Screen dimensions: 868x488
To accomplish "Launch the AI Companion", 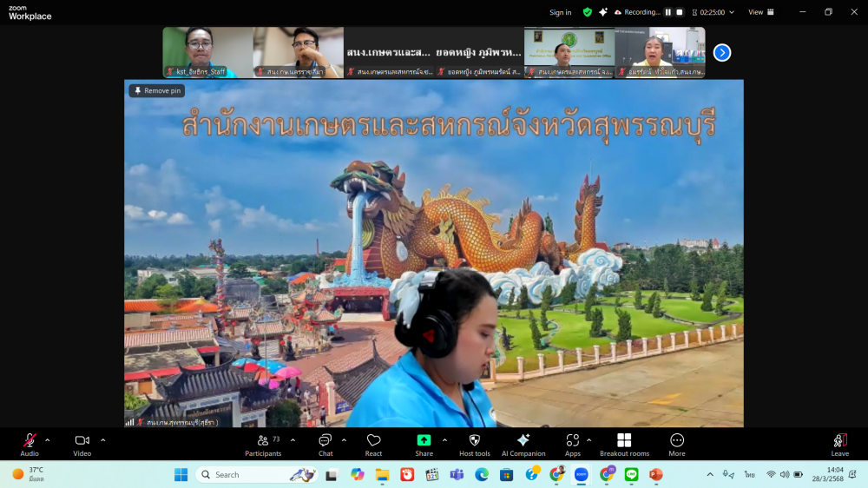I will coord(523,441).
